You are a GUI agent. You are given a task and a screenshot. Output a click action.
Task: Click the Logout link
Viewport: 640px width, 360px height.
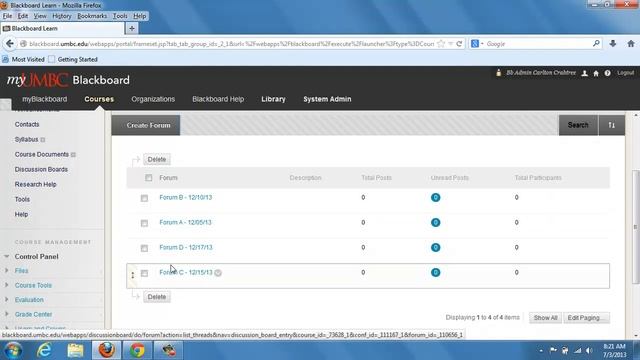tap(625, 73)
